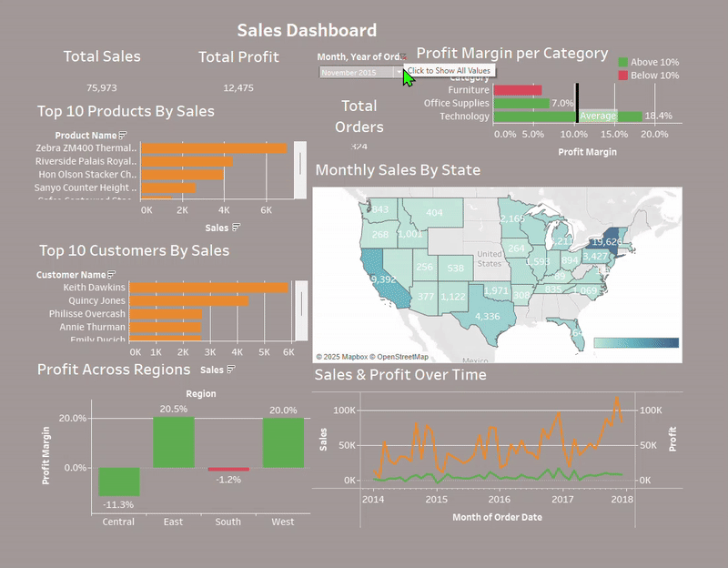Screen dimensions: 728x568
Task: Click the map state labeled 1,122
Action: pyautogui.click(x=452, y=297)
